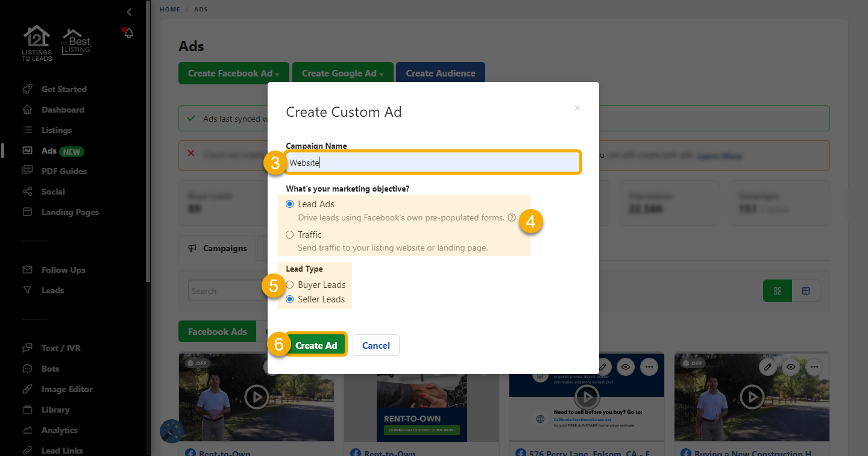
Task: Preview an ad using the eye icon
Action: click(x=625, y=366)
